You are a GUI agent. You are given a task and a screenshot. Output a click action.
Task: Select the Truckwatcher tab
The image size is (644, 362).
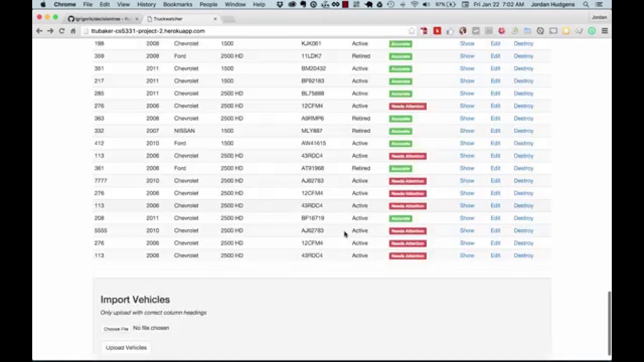[181, 19]
